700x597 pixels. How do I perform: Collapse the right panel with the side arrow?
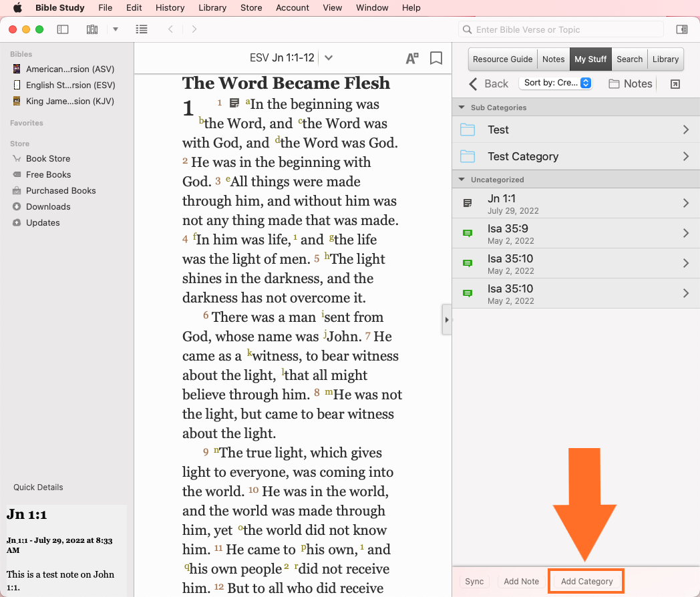click(447, 319)
